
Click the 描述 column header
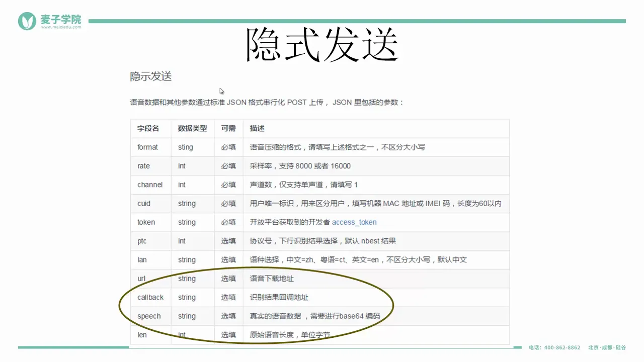[x=257, y=129]
